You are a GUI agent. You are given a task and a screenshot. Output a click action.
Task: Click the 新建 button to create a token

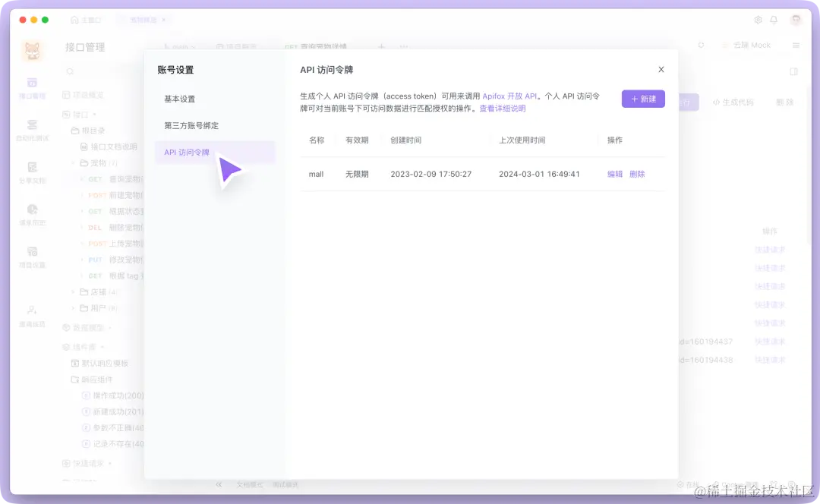(x=642, y=99)
